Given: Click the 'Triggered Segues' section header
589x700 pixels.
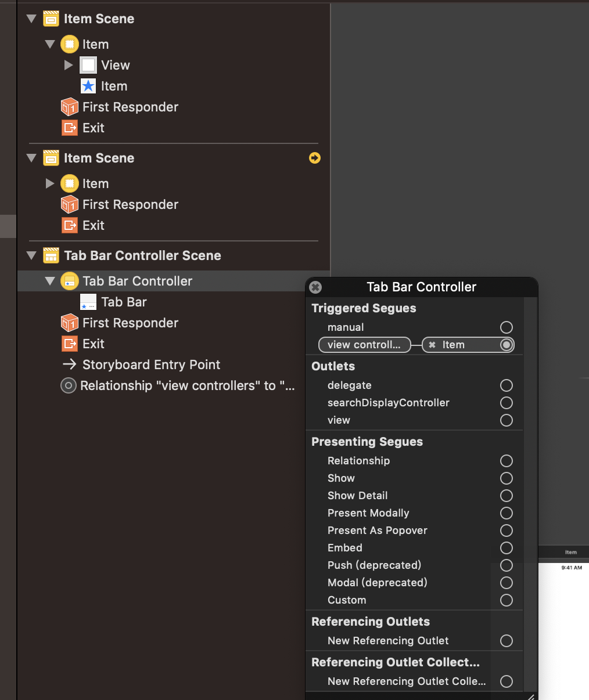Looking at the screenshot, I should click(364, 308).
